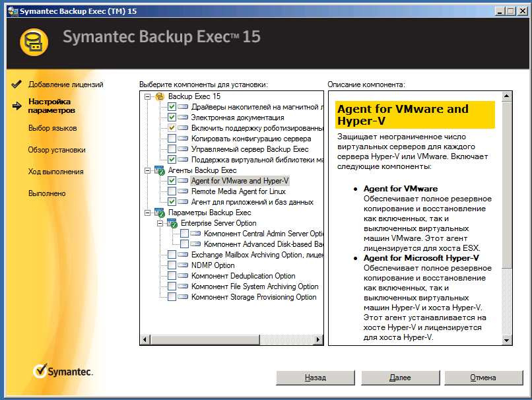
Task: Click the Отмена button
Action: 483,378
